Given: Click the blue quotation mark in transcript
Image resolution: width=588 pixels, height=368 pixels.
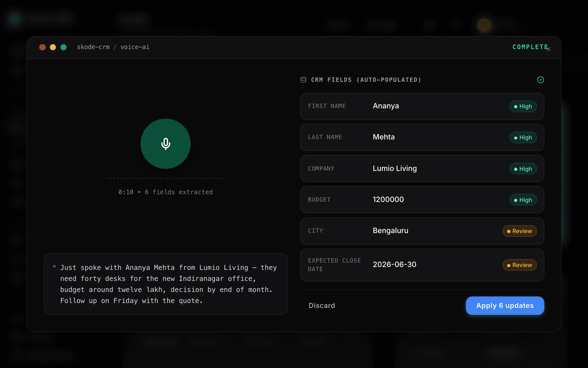Looking at the screenshot, I should pyautogui.click(x=55, y=267).
